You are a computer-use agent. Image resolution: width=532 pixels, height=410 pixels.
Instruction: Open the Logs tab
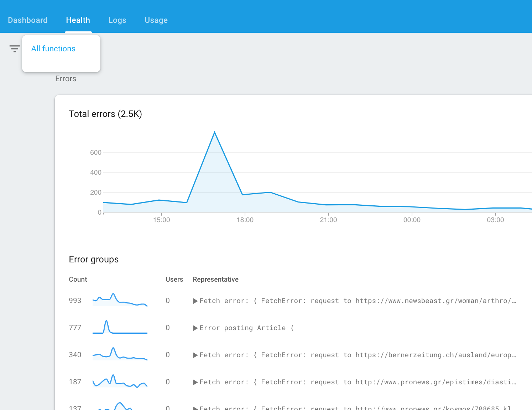(x=118, y=20)
